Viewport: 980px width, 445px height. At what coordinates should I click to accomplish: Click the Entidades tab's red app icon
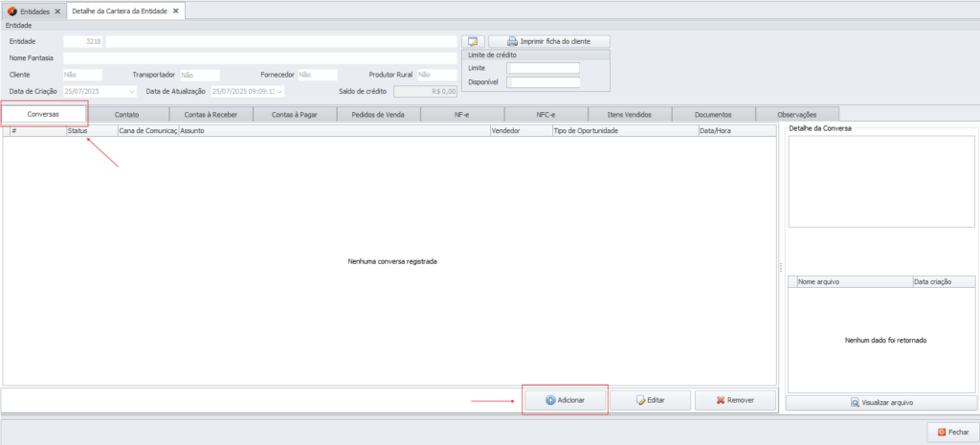pos(12,11)
